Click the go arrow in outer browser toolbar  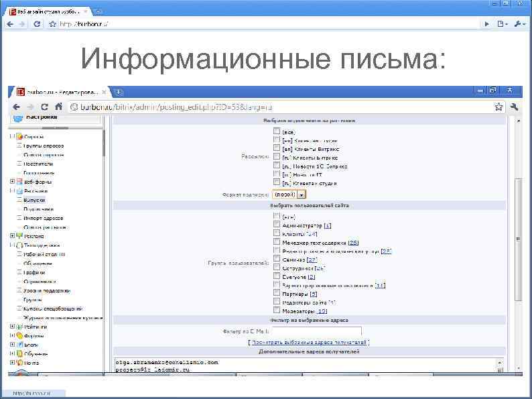(487, 24)
